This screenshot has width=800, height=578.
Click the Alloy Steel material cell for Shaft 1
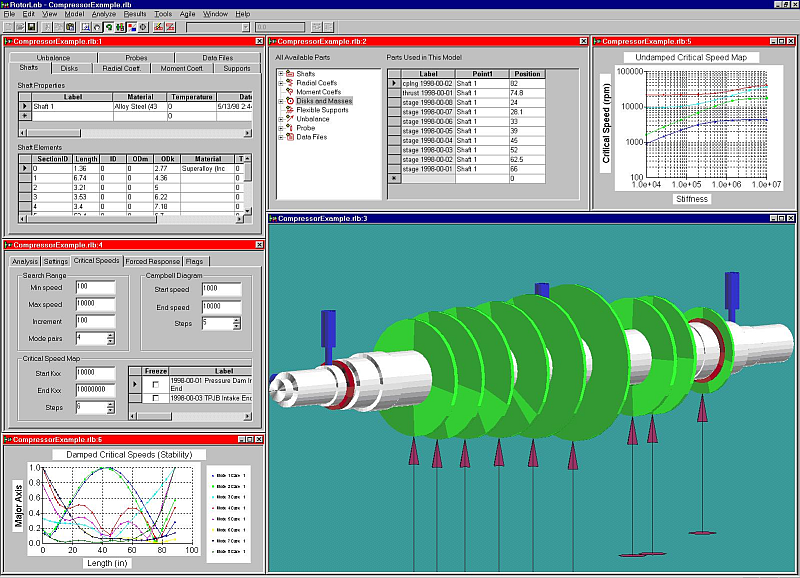pyautogui.click(x=140, y=107)
